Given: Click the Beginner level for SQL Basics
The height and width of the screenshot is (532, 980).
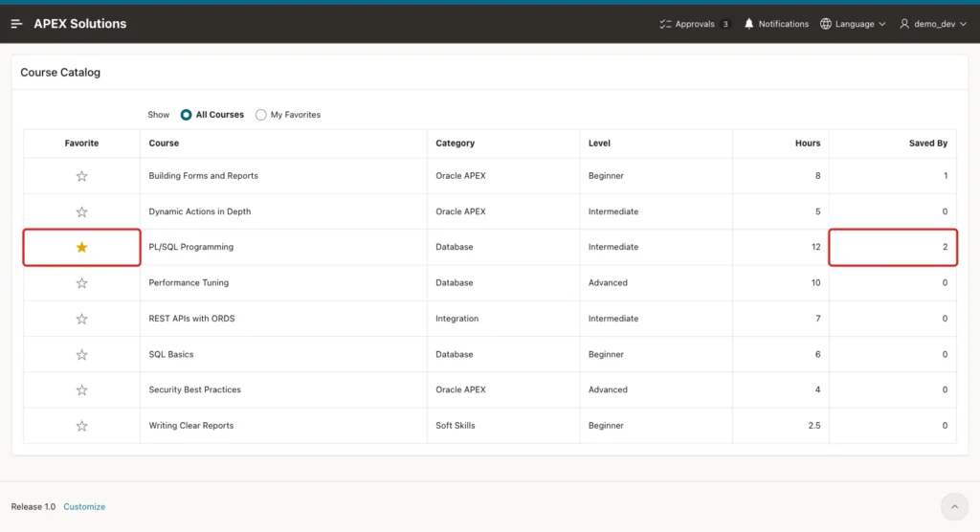Looking at the screenshot, I should coord(606,354).
